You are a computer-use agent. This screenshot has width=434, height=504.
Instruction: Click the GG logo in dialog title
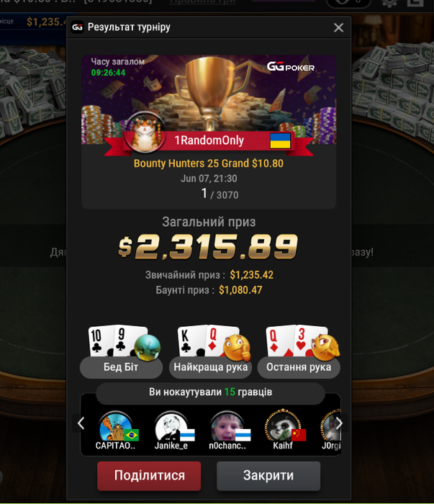(78, 27)
